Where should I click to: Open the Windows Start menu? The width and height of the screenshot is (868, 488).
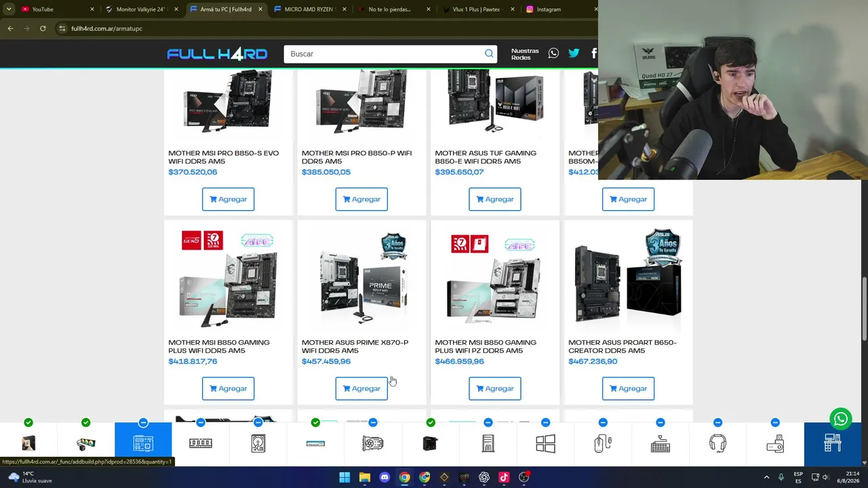(344, 477)
